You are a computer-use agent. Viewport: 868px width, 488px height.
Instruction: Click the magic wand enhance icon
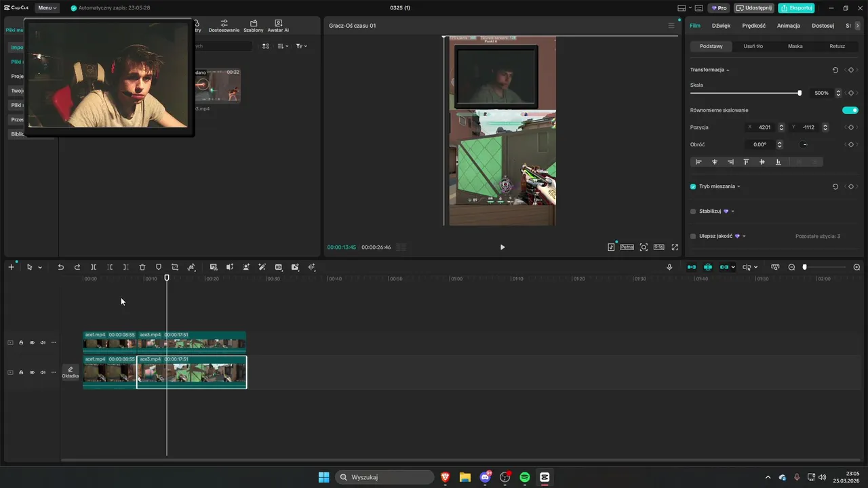point(262,267)
